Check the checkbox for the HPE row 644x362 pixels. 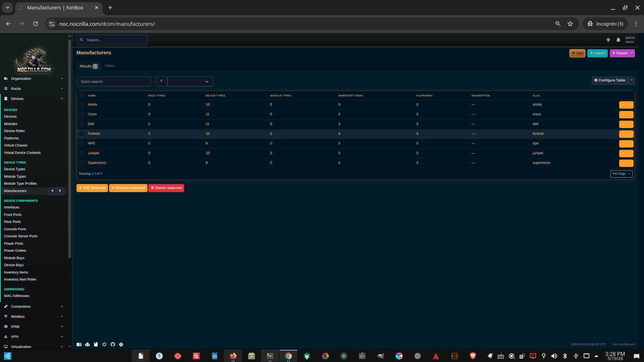click(x=81, y=144)
